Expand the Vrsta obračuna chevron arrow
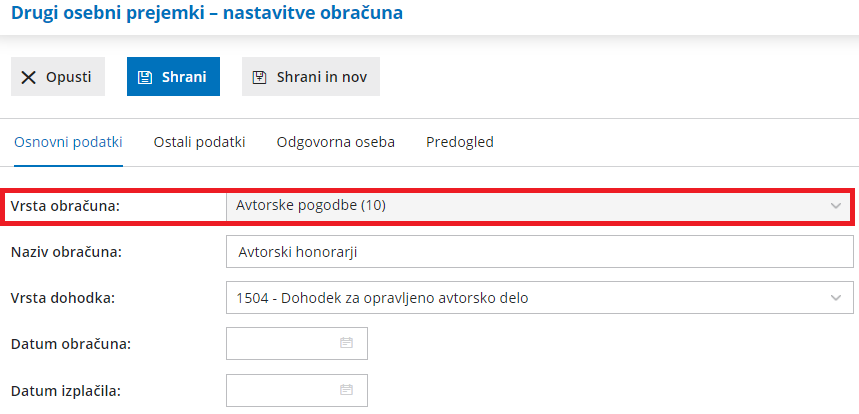Screen dimensions: 859x414 pos(836,205)
